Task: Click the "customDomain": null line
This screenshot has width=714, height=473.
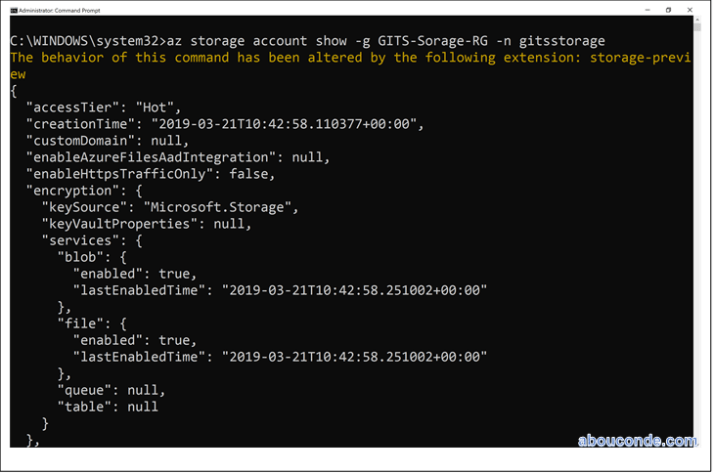Action: click(x=112, y=141)
